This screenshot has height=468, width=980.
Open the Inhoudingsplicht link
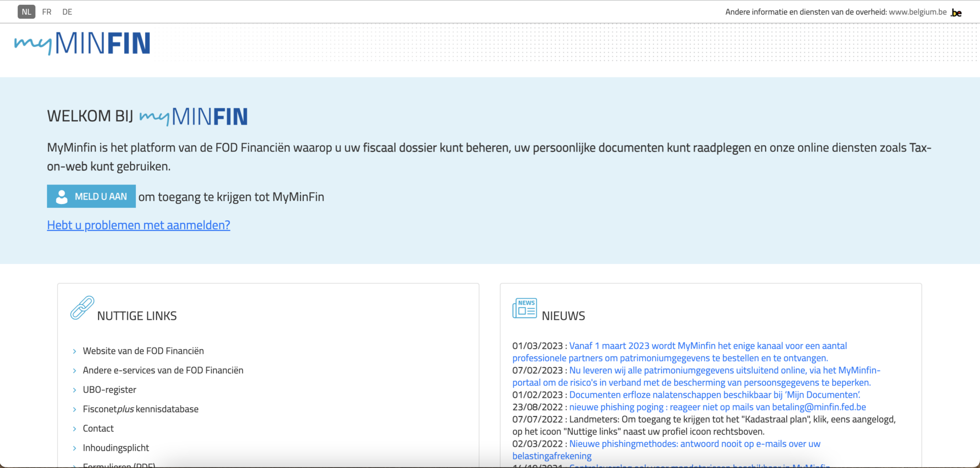[x=116, y=448]
